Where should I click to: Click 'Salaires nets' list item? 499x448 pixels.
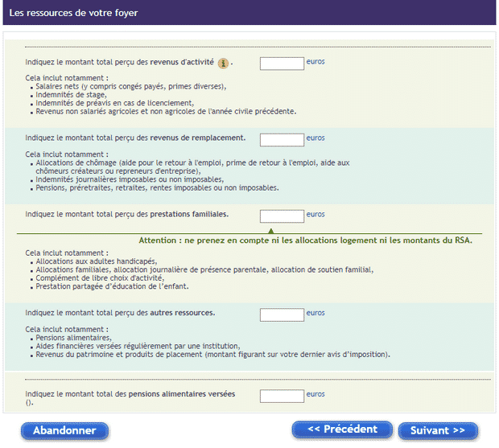pos(131,87)
